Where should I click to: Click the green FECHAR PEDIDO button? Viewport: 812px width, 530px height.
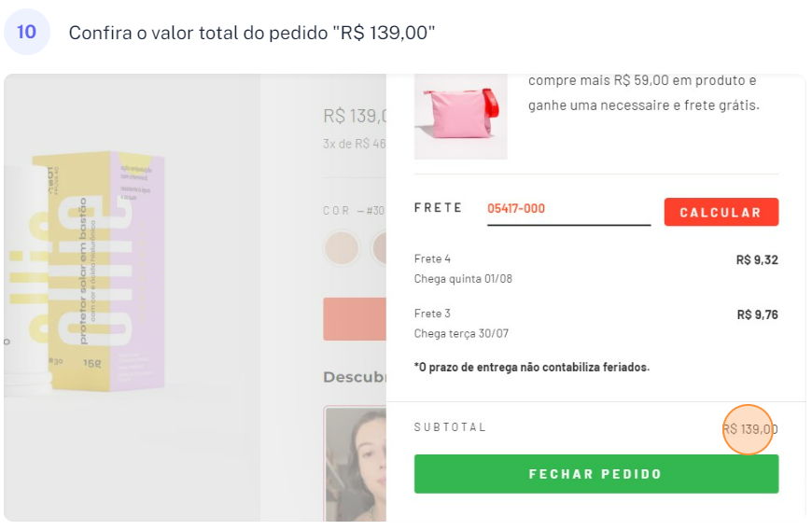click(595, 474)
